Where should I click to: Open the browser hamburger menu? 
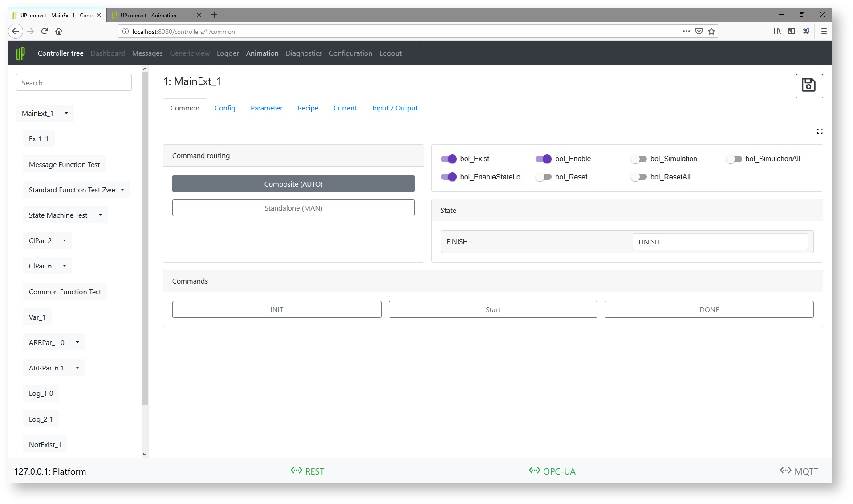tap(824, 31)
